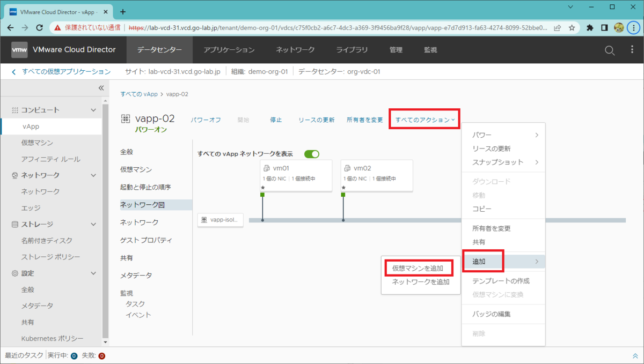
Task: Reload the page in browser
Action: point(39,27)
